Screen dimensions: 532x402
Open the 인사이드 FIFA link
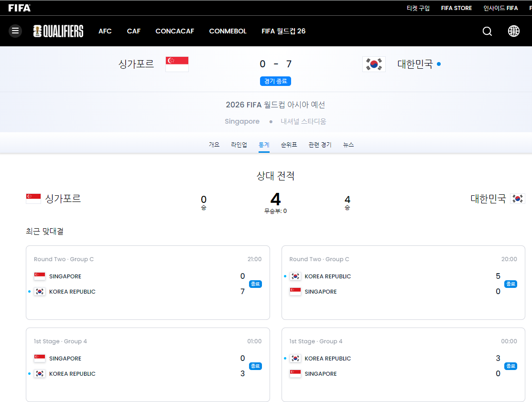tap(500, 8)
